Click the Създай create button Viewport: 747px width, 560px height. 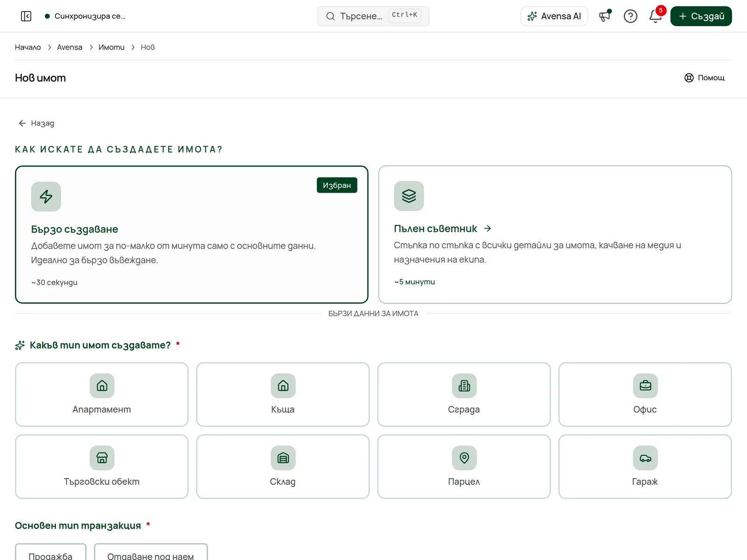pyautogui.click(x=701, y=16)
